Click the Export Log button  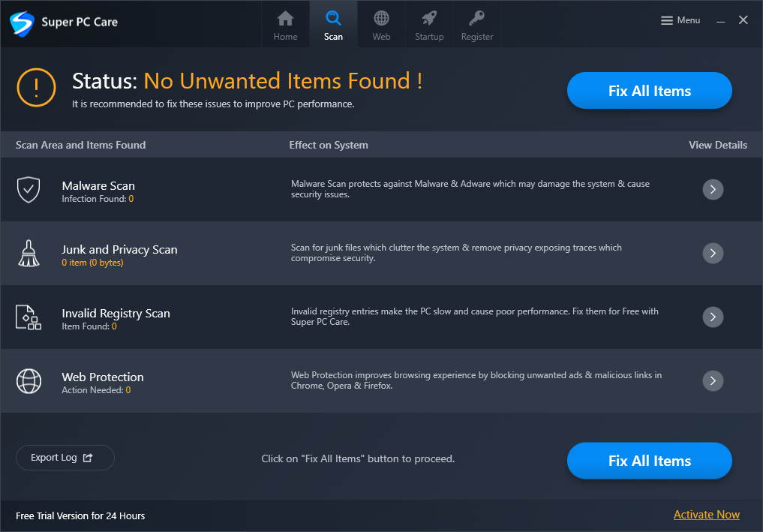click(65, 458)
